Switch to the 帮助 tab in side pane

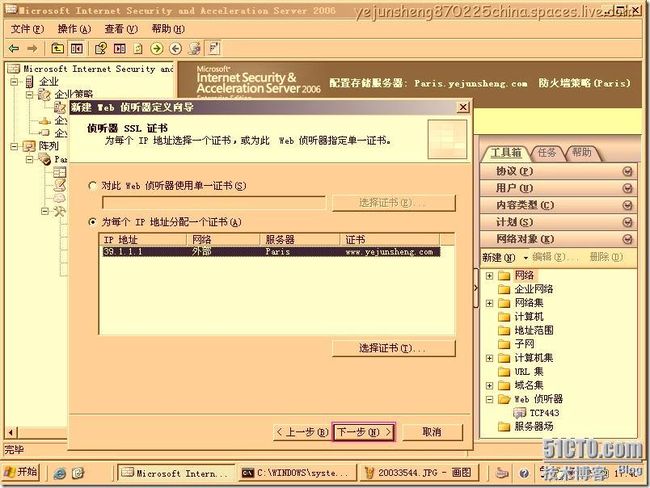(x=581, y=153)
